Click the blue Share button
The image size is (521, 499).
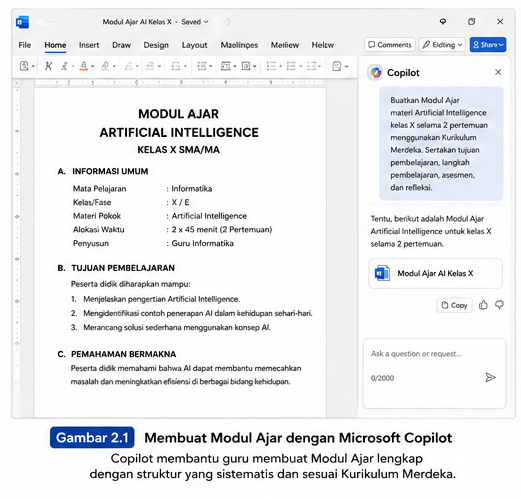[x=488, y=45]
